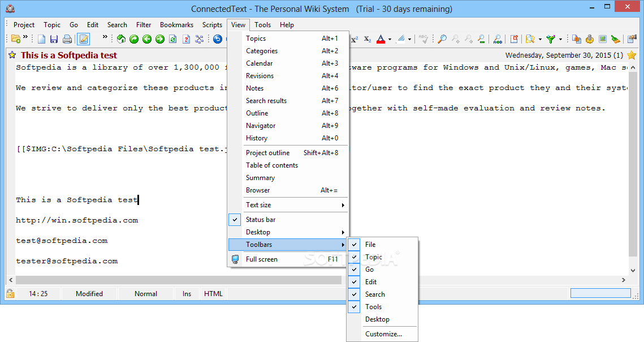The width and height of the screenshot is (644, 342).
Task: Open the Bookmarks menu
Action: coord(176,25)
